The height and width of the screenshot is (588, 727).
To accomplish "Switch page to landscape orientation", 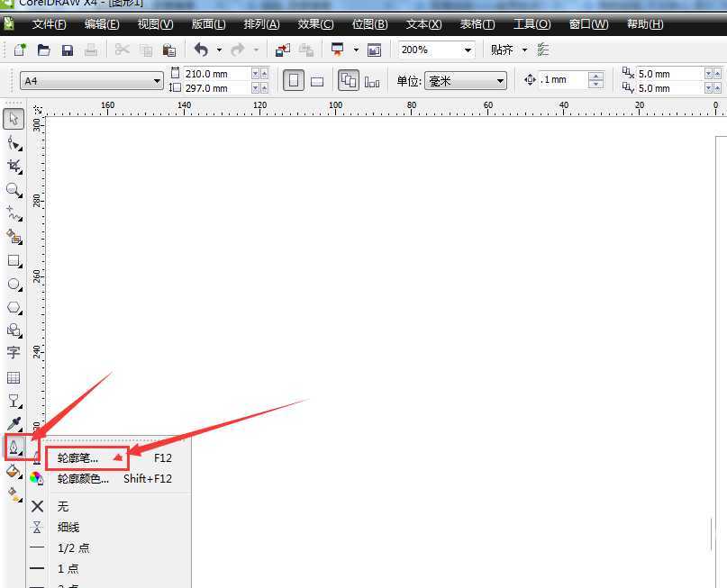I will click(x=317, y=81).
